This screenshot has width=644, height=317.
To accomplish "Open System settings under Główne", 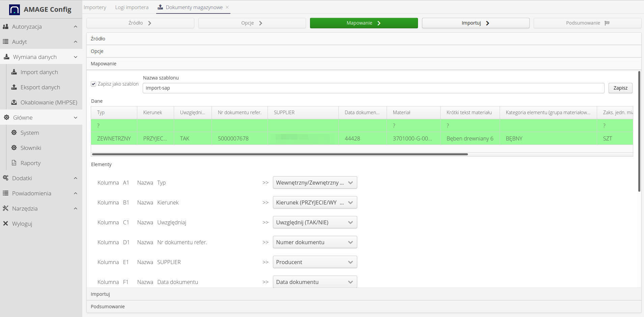I will point(29,132).
